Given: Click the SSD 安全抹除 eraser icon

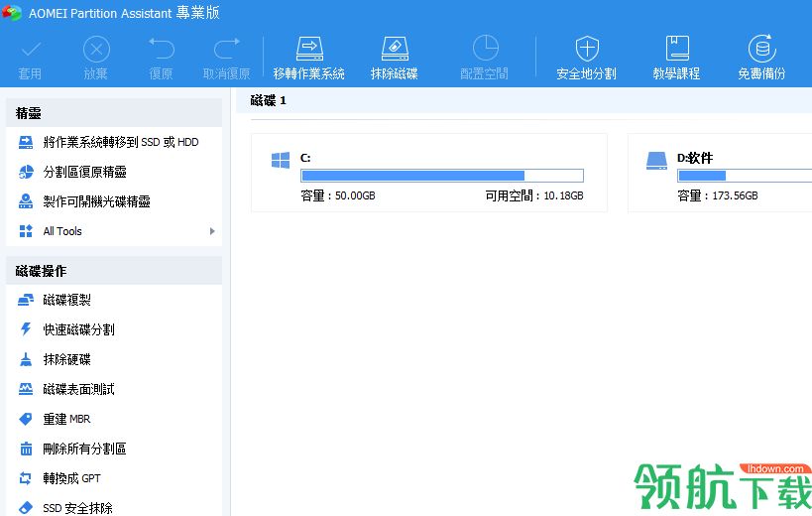Looking at the screenshot, I should coord(26,508).
